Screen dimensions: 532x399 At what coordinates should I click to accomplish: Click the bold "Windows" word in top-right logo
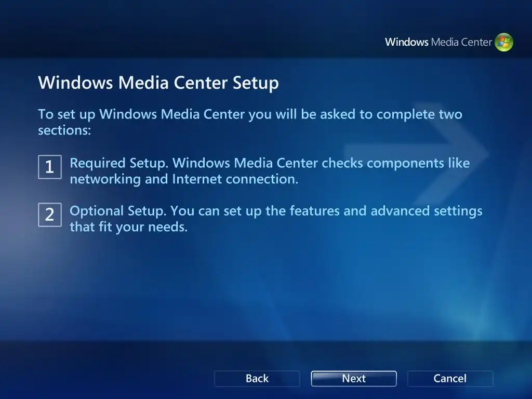tap(406, 42)
